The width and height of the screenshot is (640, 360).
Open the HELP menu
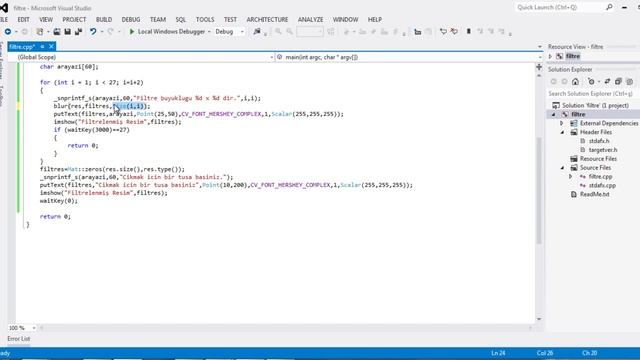tap(375, 20)
